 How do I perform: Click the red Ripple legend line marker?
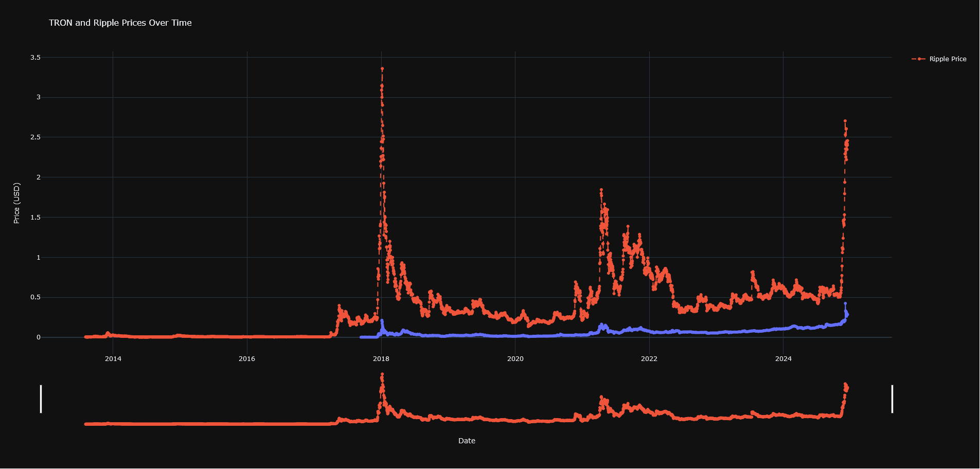click(x=919, y=59)
